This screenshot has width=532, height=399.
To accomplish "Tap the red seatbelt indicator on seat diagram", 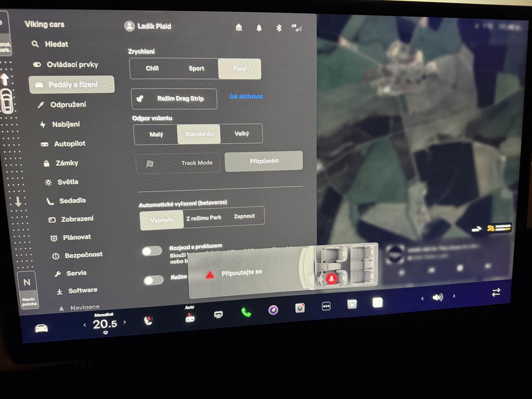I will click(331, 278).
